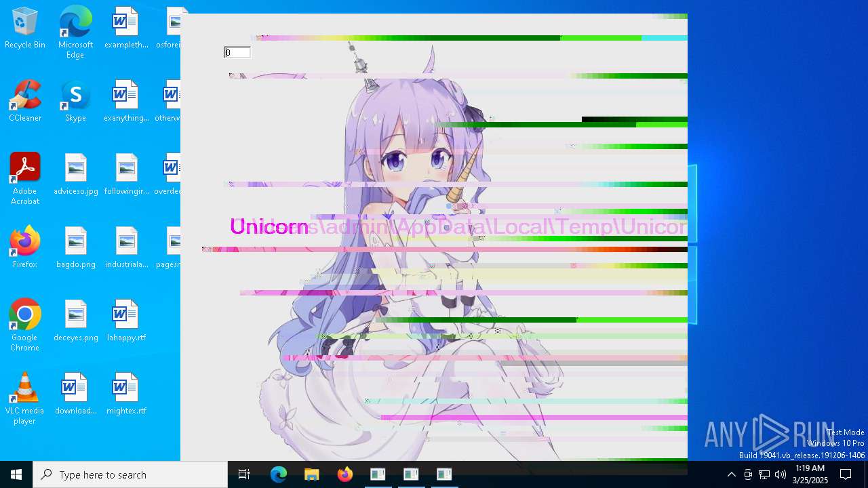Open File Explorer from the taskbar
Viewport: 868px width, 488px height.
coord(311,474)
